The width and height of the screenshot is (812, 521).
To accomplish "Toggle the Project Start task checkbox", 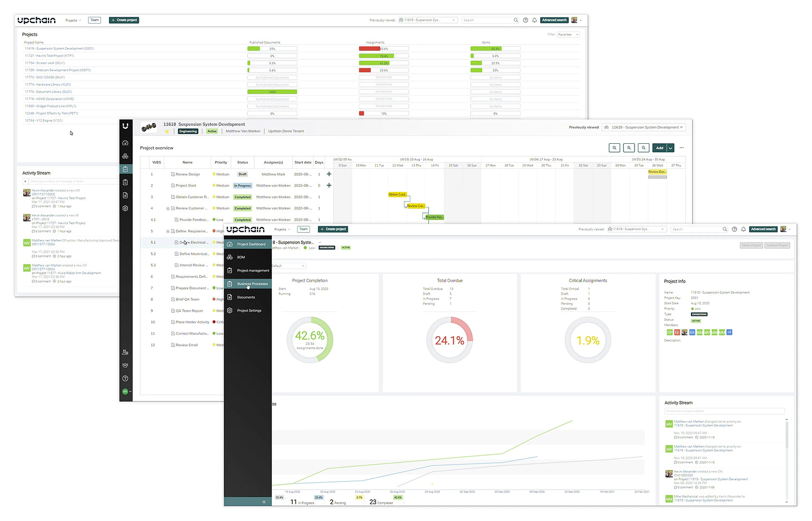I will coord(173,186).
